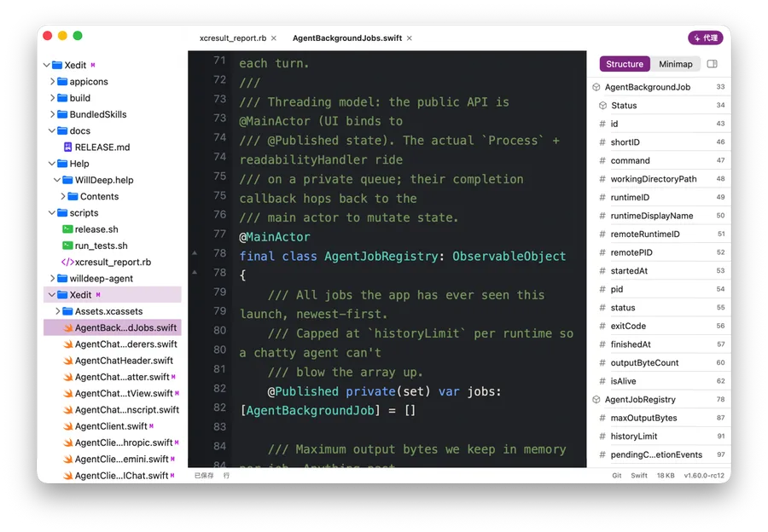
Task: Select the AgentBackgroundJobs.swift tab
Action: 347,38
